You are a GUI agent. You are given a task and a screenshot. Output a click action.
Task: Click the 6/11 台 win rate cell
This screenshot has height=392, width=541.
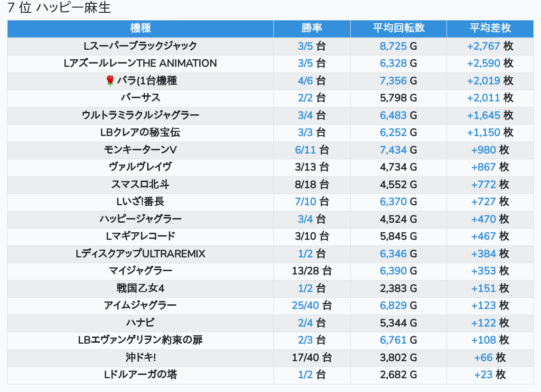click(x=312, y=150)
